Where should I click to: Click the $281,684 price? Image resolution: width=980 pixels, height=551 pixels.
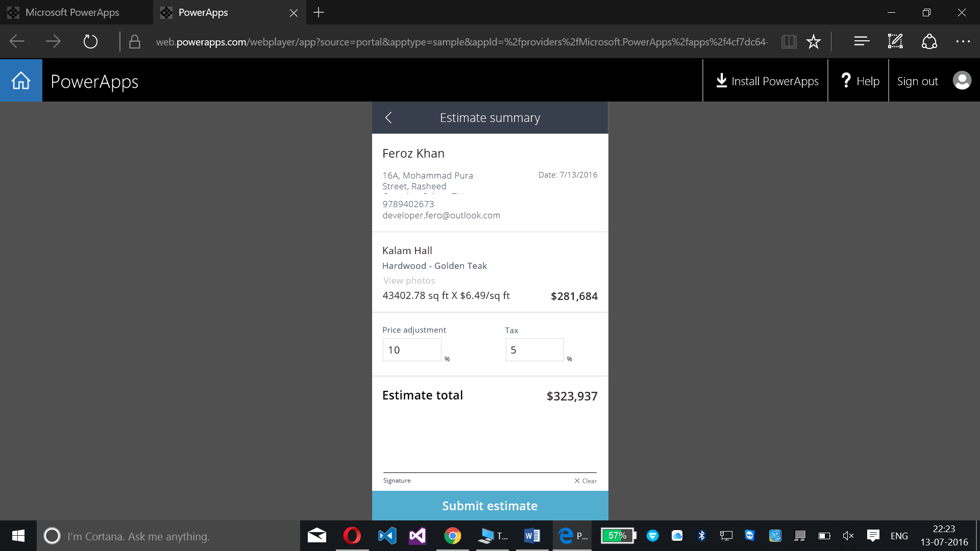click(x=574, y=296)
